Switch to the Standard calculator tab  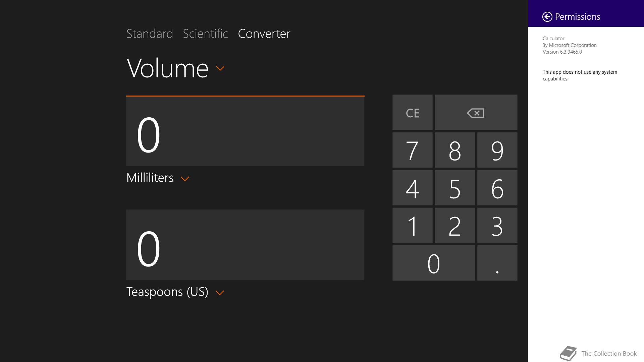point(150,34)
